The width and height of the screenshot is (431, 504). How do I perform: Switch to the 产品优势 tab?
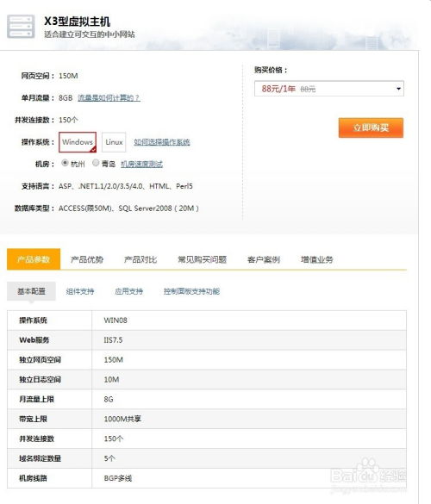(87, 259)
